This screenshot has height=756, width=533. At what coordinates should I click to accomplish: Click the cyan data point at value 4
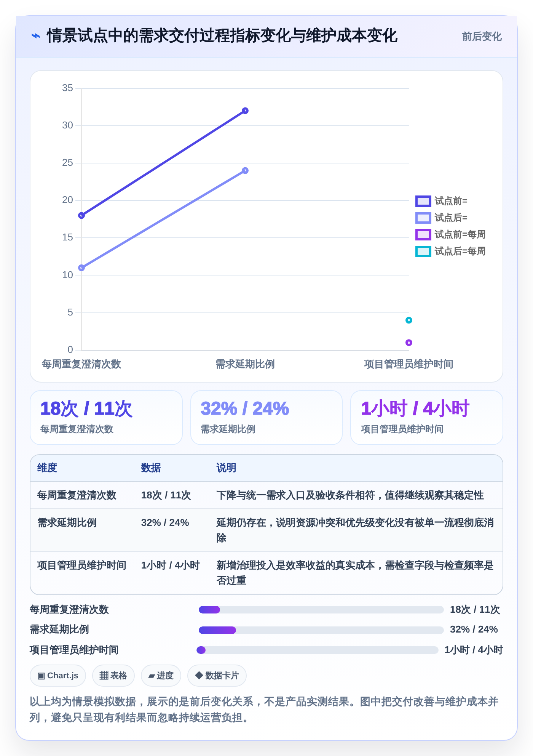pyautogui.click(x=409, y=320)
